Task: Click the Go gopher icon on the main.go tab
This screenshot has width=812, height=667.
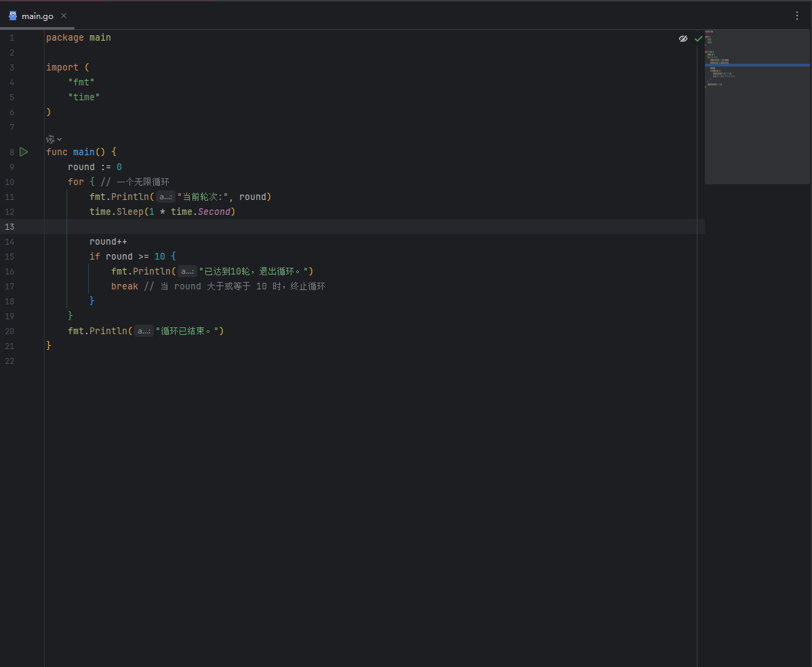Action: click(13, 15)
